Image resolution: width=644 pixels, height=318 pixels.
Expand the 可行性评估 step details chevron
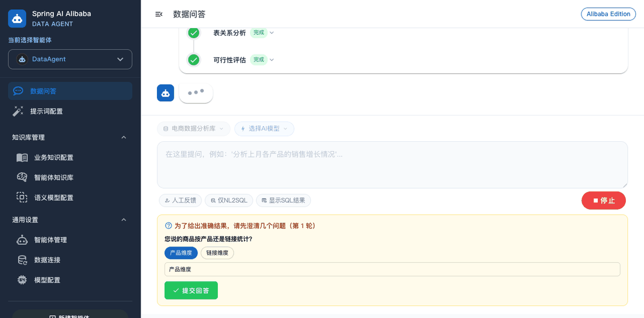272,60
